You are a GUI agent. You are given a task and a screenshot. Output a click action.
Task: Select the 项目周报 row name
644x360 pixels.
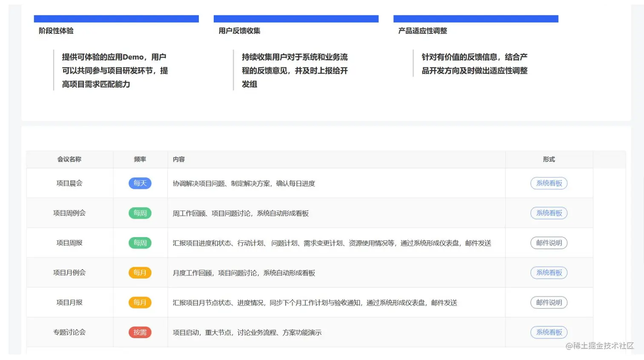(69, 243)
